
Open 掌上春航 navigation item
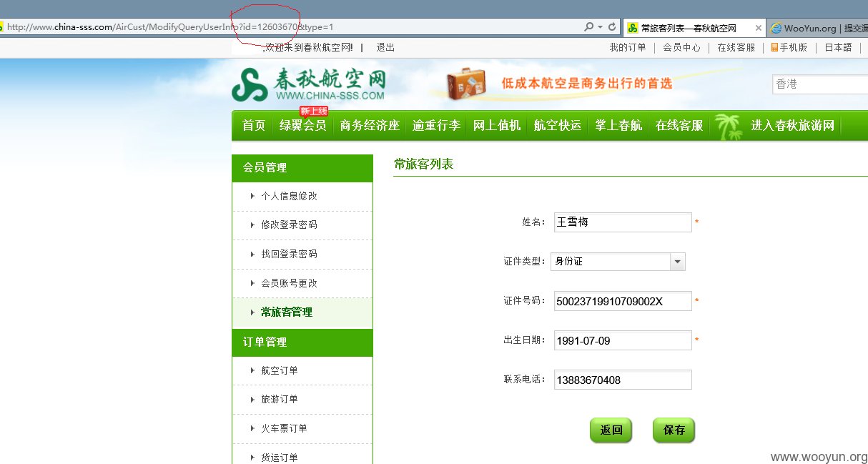point(618,126)
